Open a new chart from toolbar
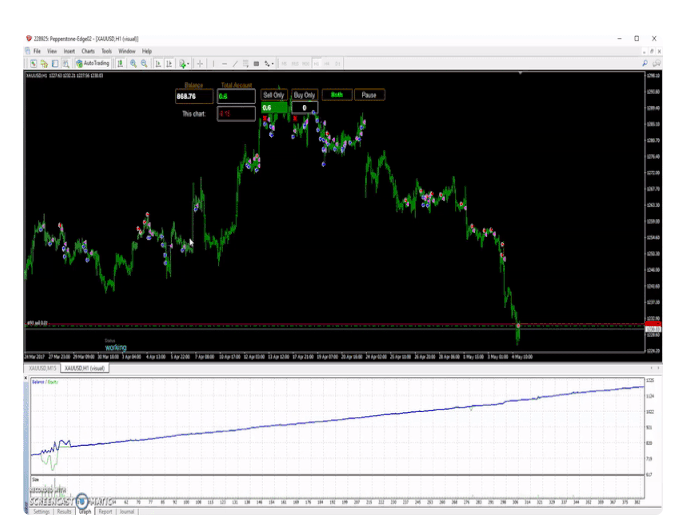Screen dimensions: 679x530 point(33,64)
